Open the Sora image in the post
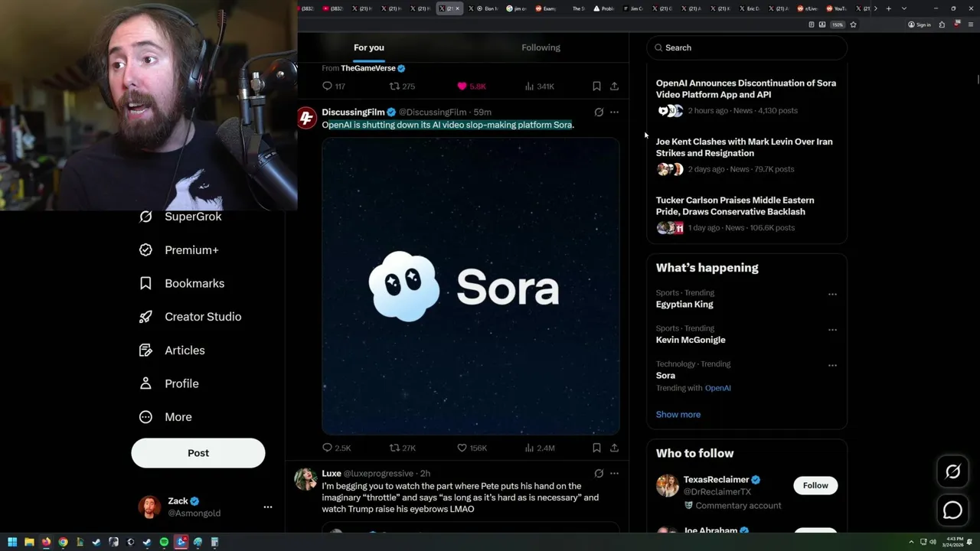980x551 pixels. point(471,286)
